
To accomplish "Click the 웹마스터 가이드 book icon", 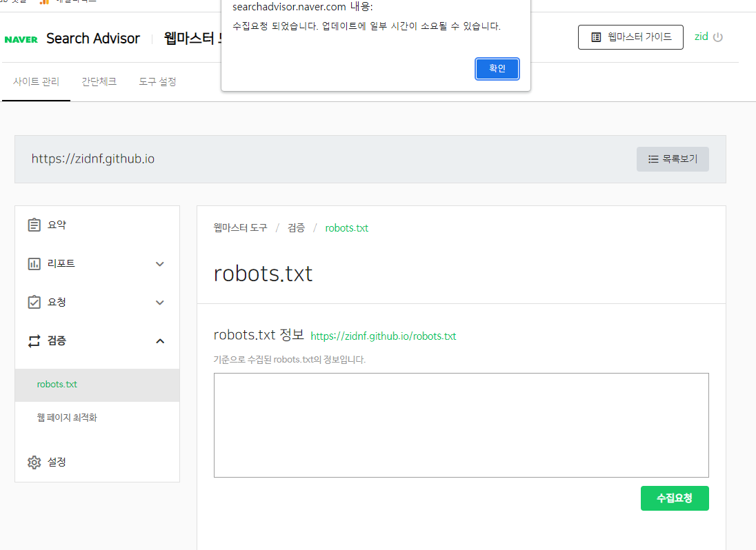I will tap(596, 37).
